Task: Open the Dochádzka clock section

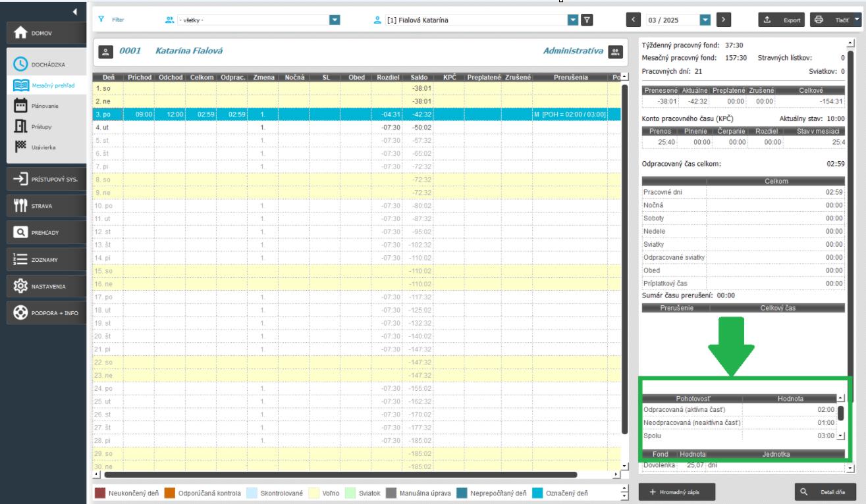Action: (20, 64)
